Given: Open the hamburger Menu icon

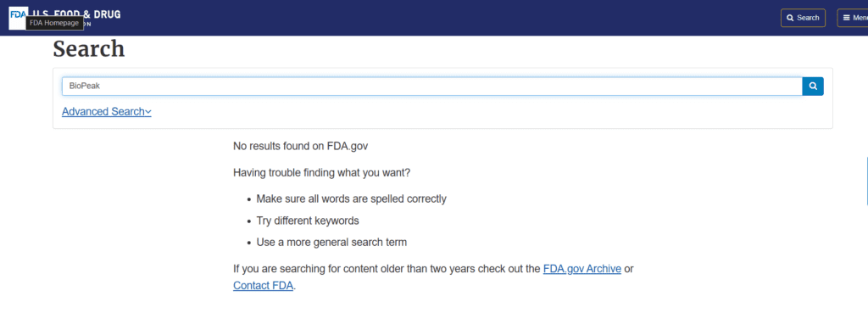Looking at the screenshot, I should 847,18.
